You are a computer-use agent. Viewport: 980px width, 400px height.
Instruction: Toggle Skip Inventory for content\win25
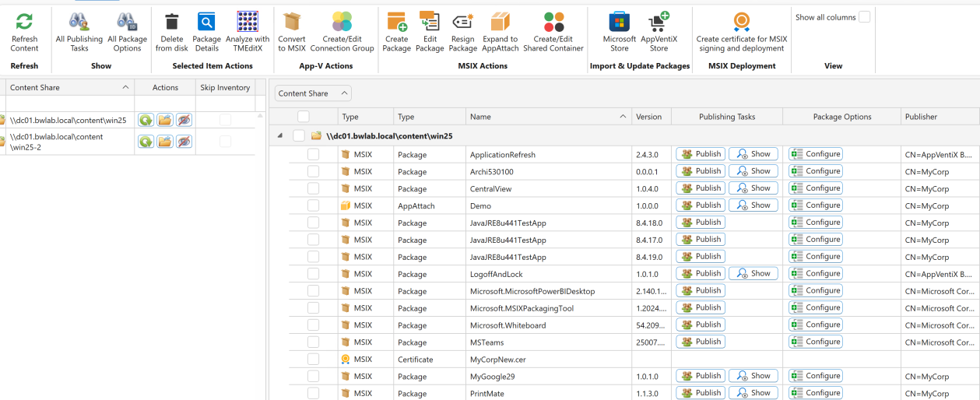tap(225, 120)
